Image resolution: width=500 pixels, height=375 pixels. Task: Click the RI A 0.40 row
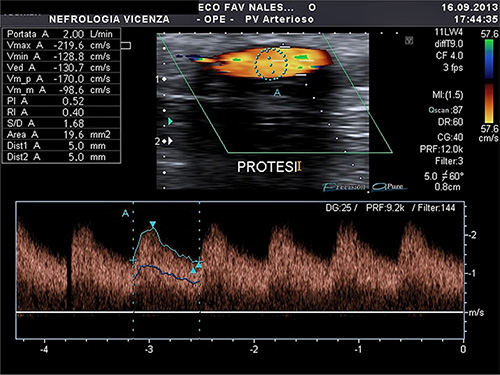click(x=61, y=112)
